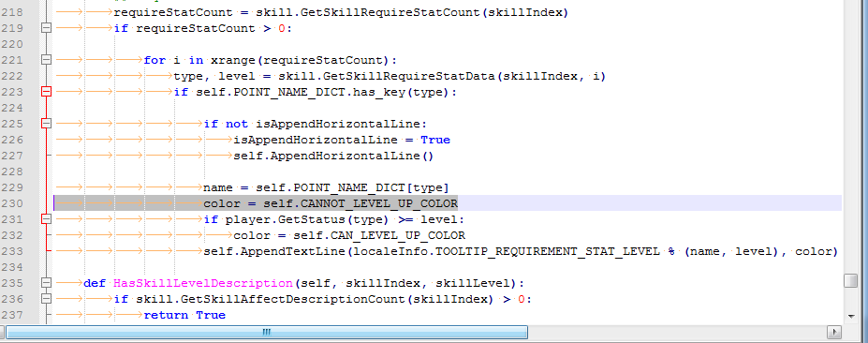Click the horizontal scrollbar right arrow

tap(833, 332)
